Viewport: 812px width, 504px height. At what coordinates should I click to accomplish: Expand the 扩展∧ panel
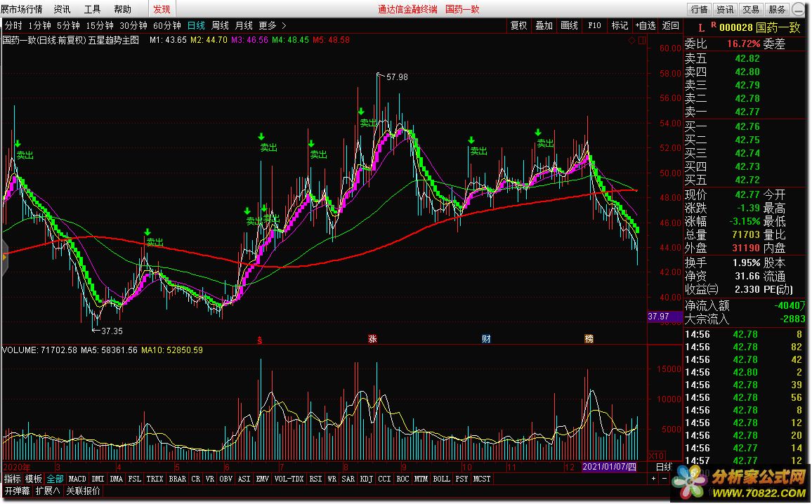coord(48,491)
